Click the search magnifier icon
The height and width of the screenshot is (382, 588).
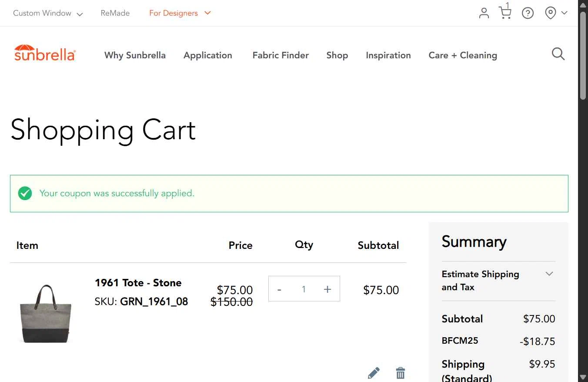pyautogui.click(x=558, y=54)
